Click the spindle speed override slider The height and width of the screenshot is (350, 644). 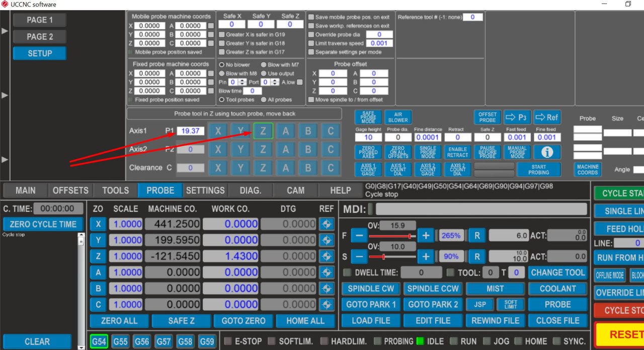click(392, 257)
